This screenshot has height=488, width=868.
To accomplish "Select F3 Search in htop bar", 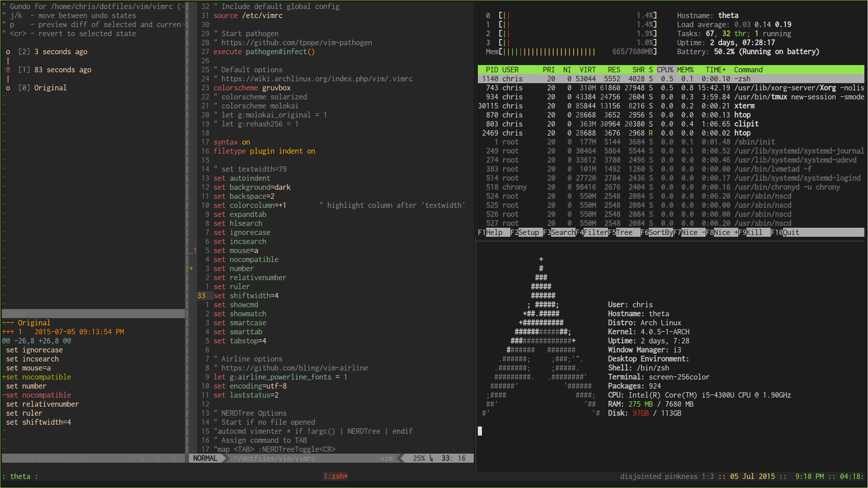I will coord(562,232).
